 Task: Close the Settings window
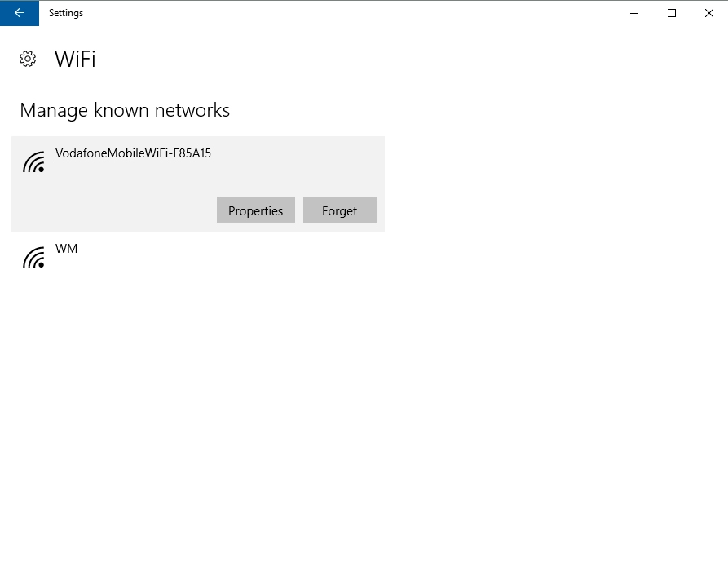[708, 13]
